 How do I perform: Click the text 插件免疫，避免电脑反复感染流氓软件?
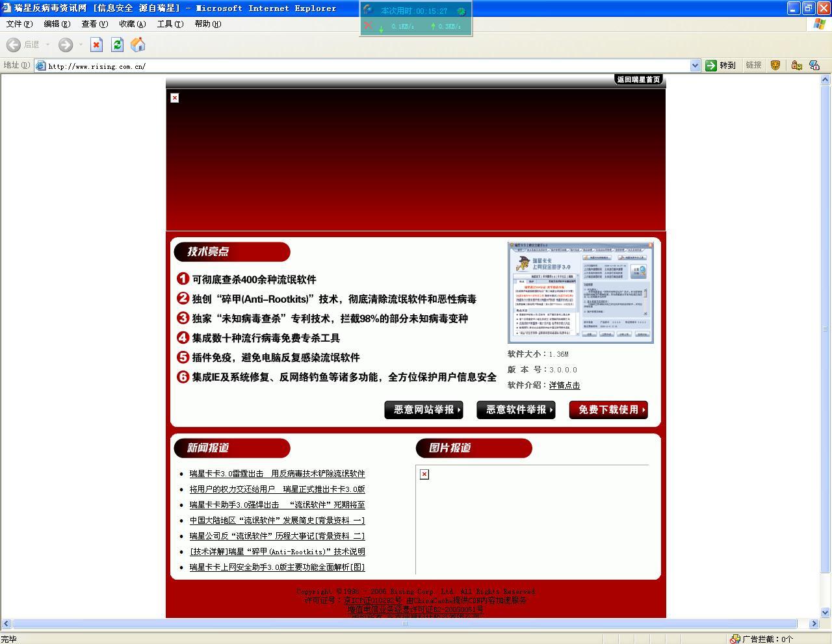(x=276, y=357)
